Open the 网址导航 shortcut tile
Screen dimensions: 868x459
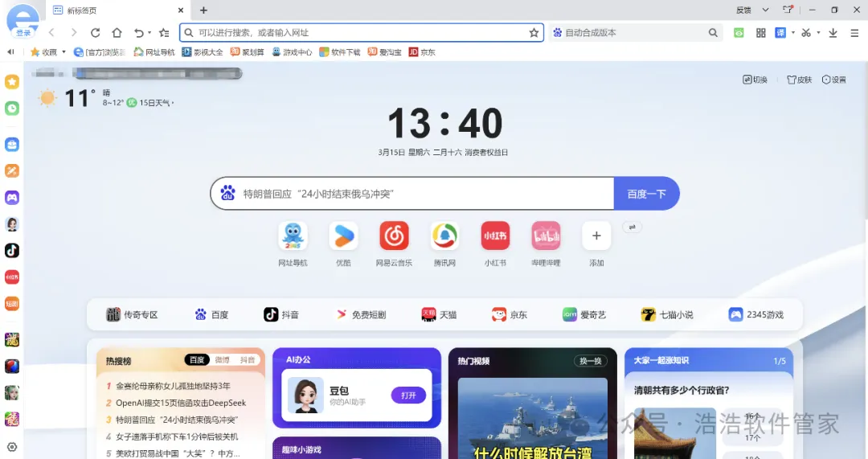(x=293, y=236)
